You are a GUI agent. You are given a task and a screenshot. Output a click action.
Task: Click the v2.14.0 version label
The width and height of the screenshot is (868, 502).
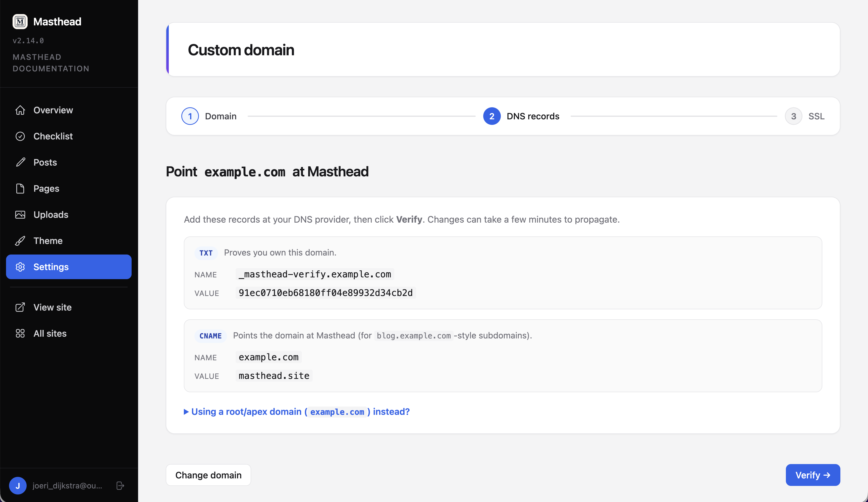[28, 41]
